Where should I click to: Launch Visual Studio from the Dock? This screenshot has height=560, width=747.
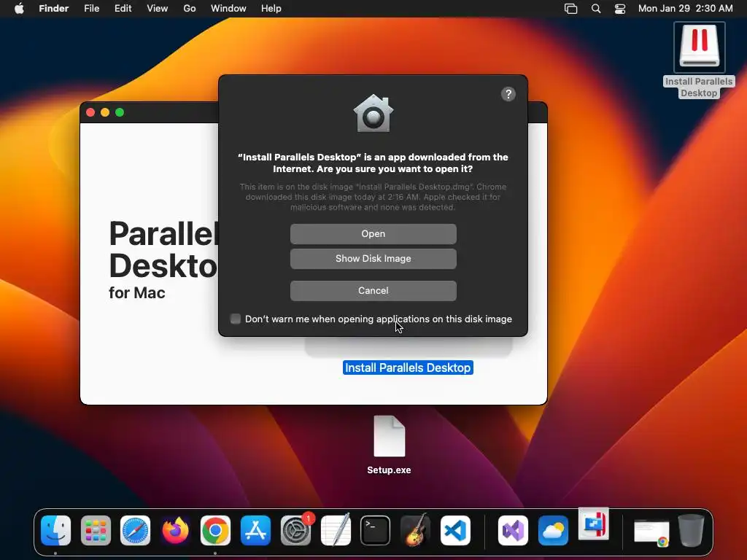pyautogui.click(x=513, y=531)
